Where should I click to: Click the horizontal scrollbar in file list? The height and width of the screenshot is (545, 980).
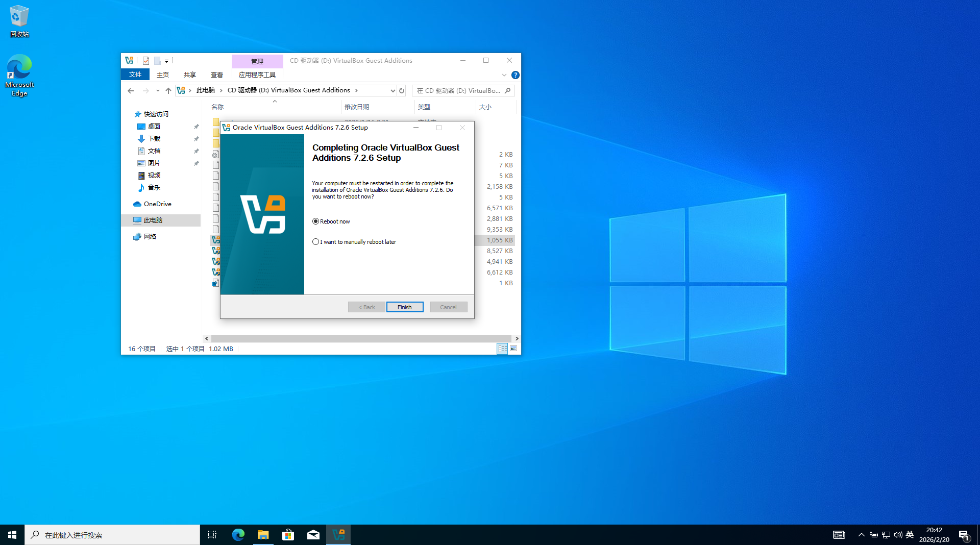coord(361,338)
